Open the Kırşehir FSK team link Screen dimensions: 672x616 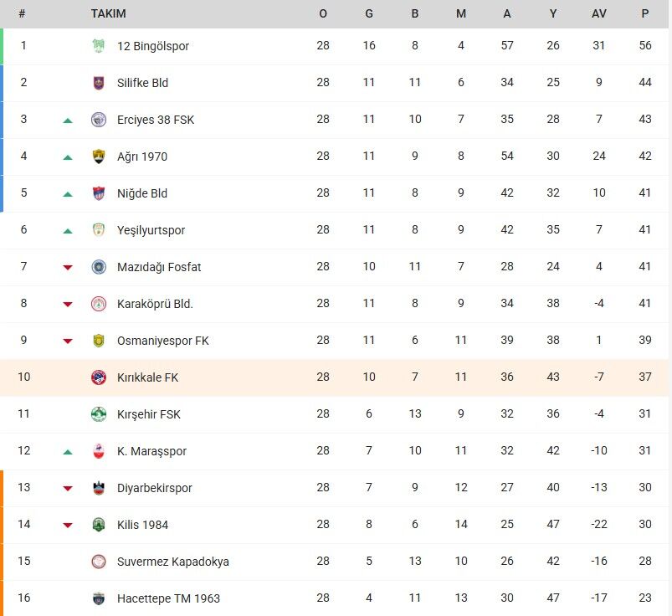(x=148, y=414)
